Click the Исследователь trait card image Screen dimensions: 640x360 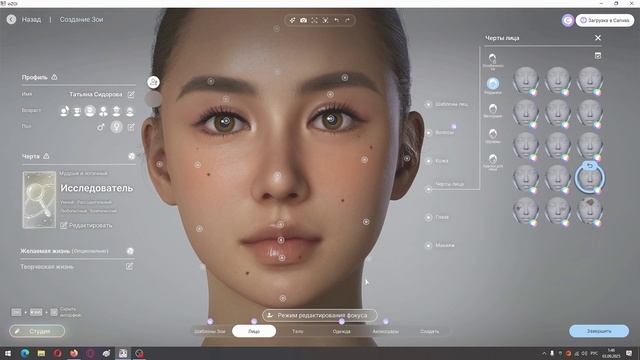pyautogui.click(x=39, y=200)
